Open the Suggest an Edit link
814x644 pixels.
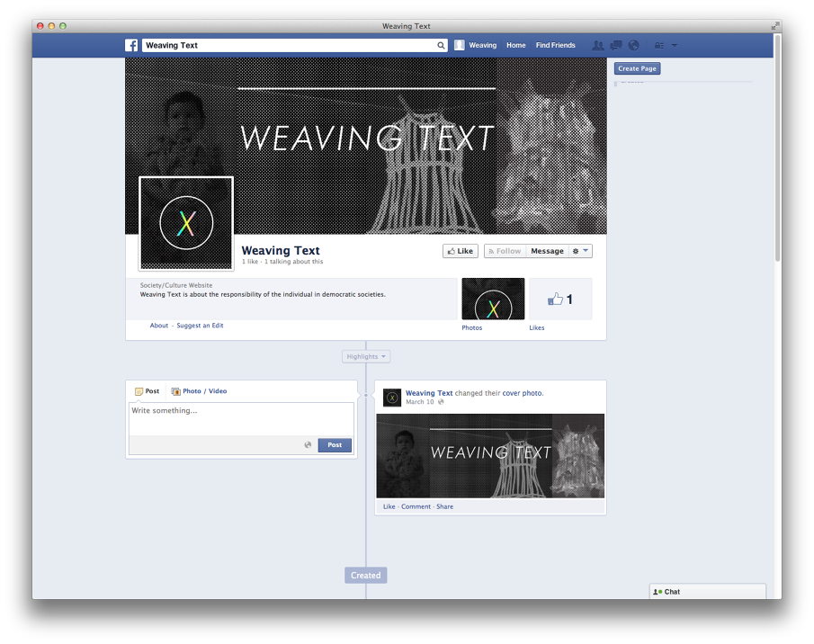(x=200, y=325)
